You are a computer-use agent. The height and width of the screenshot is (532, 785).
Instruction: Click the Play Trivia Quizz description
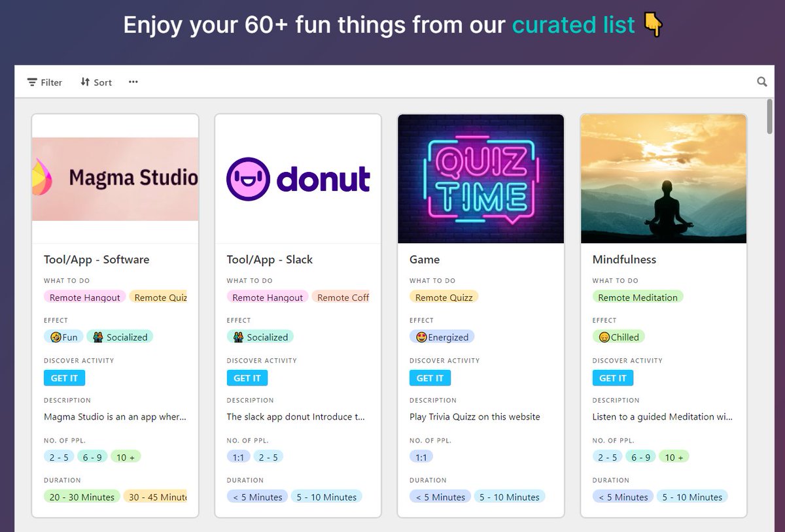[475, 416]
